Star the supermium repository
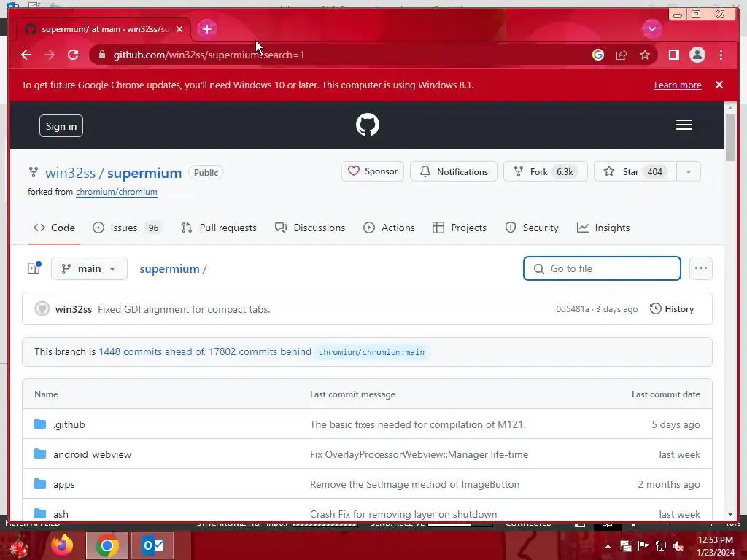 (x=635, y=171)
